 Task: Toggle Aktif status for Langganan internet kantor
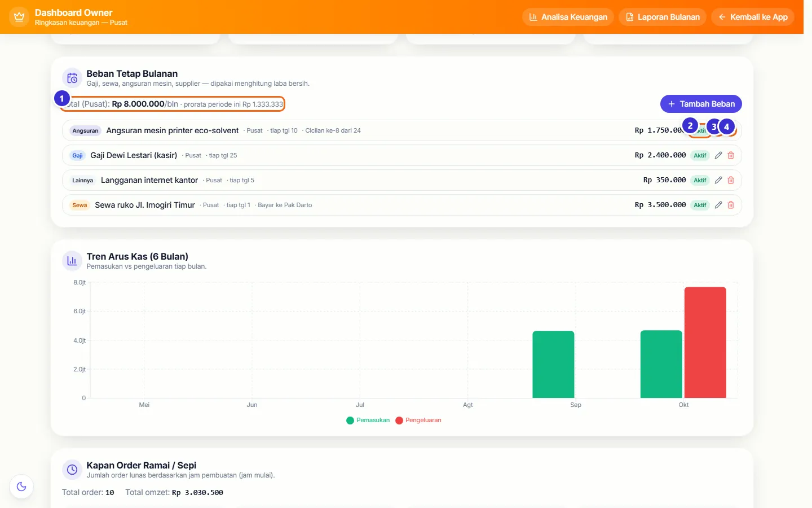[700, 180]
